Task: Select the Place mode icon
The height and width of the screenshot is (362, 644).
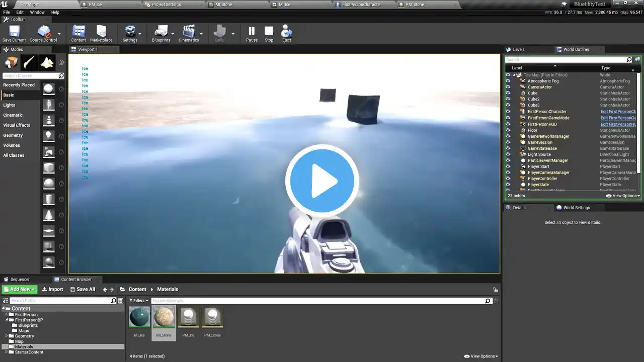Action: [x=11, y=62]
